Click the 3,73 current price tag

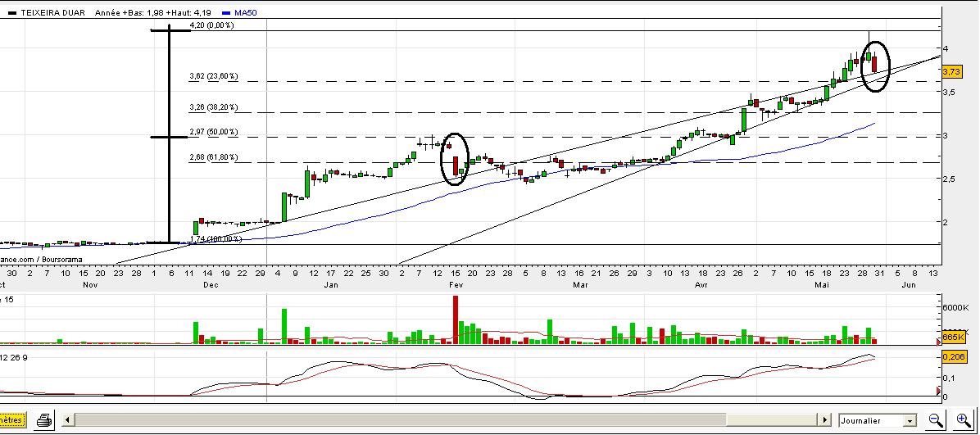[951, 72]
